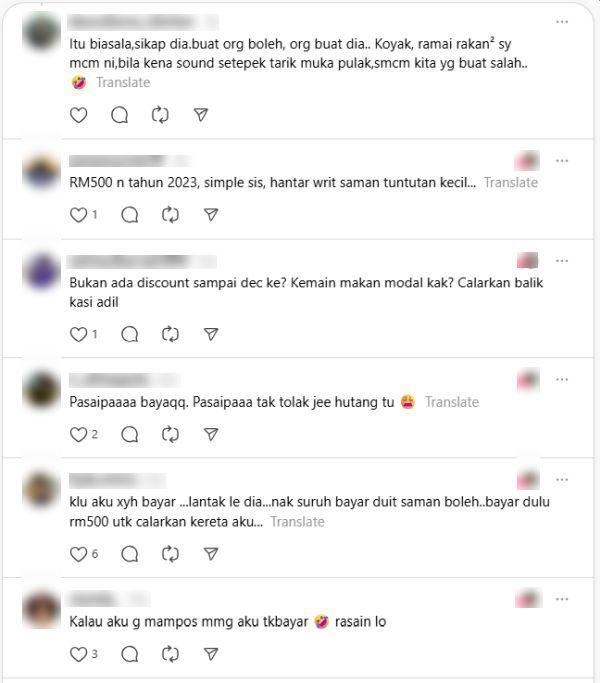Translate the 'RM500 n tahun 2023' comment

point(511,183)
